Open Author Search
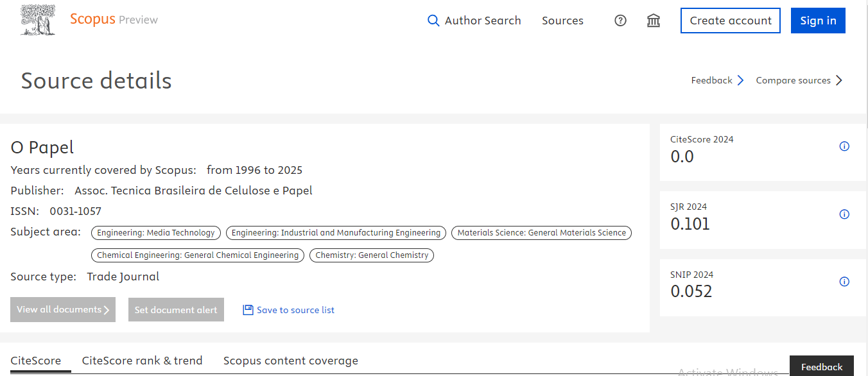This screenshot has height=376, width=868. 474,21
